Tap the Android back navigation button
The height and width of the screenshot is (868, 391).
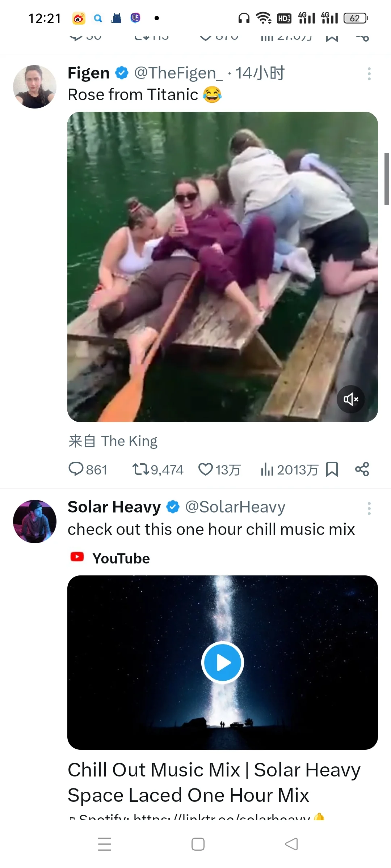pyautogui.click(x=291, y=844)
